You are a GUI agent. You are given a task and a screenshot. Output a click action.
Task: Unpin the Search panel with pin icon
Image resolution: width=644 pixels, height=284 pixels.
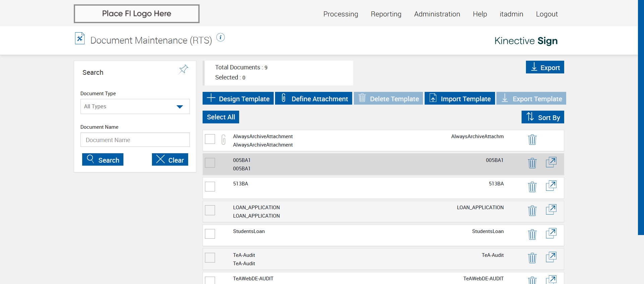click(x=183, y=69)
